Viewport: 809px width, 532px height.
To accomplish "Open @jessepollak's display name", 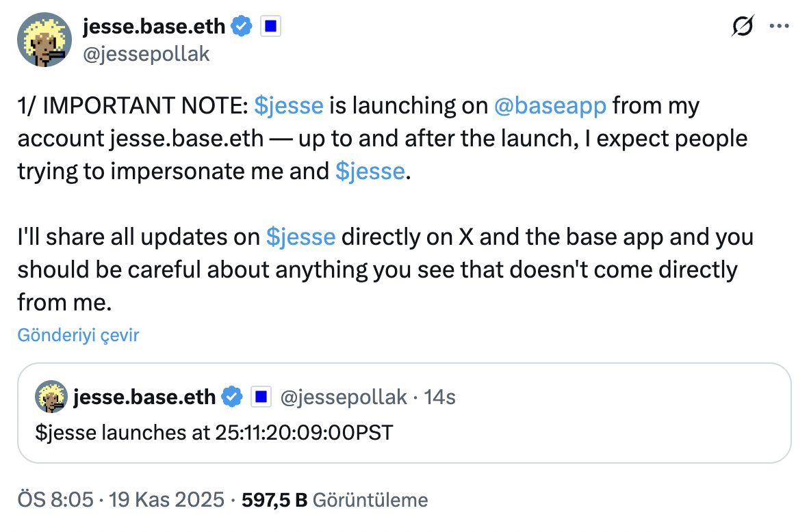I will pos(153,26).
